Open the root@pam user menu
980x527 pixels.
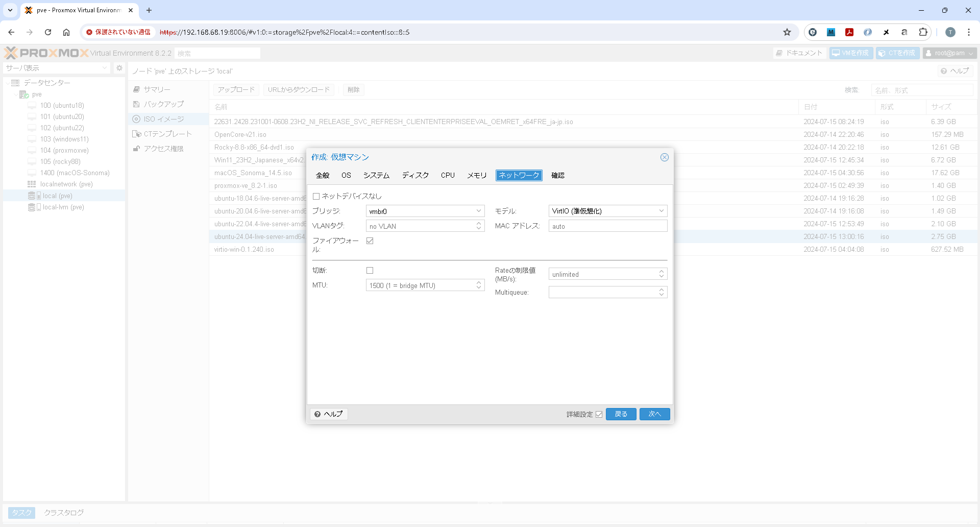(949, 53)
